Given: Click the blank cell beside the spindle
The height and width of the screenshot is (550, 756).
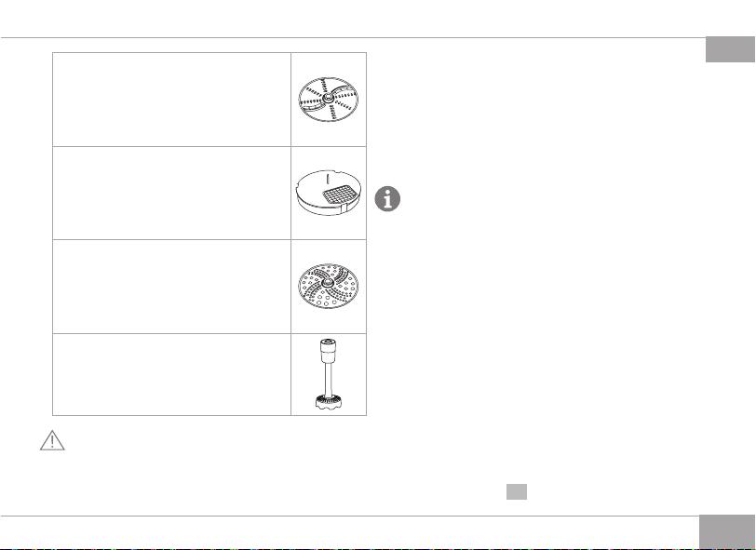Looking at the screenshot, I should click(x=171, y=374).
